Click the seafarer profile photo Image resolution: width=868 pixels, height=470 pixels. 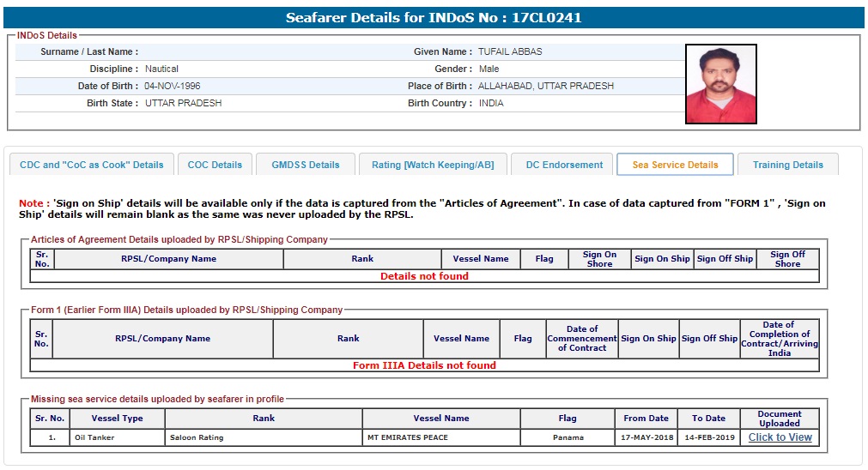coord(720,84)
